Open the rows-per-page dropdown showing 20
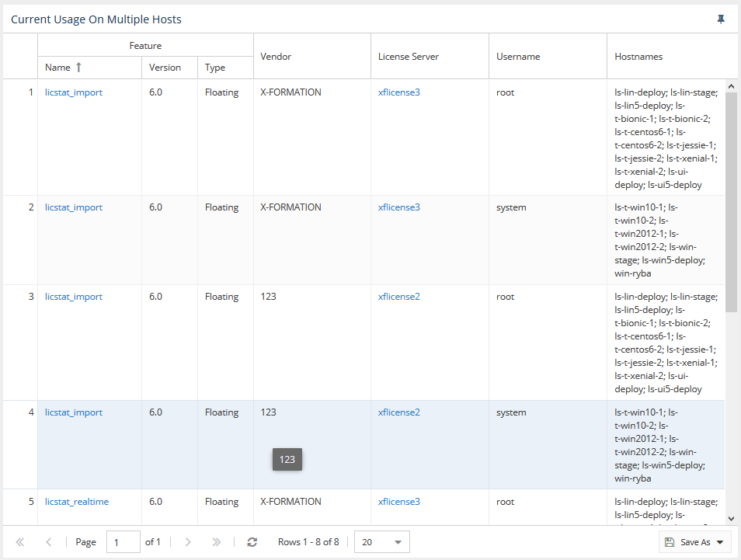This screenshot has height=560, width=741. click(382, 542)
